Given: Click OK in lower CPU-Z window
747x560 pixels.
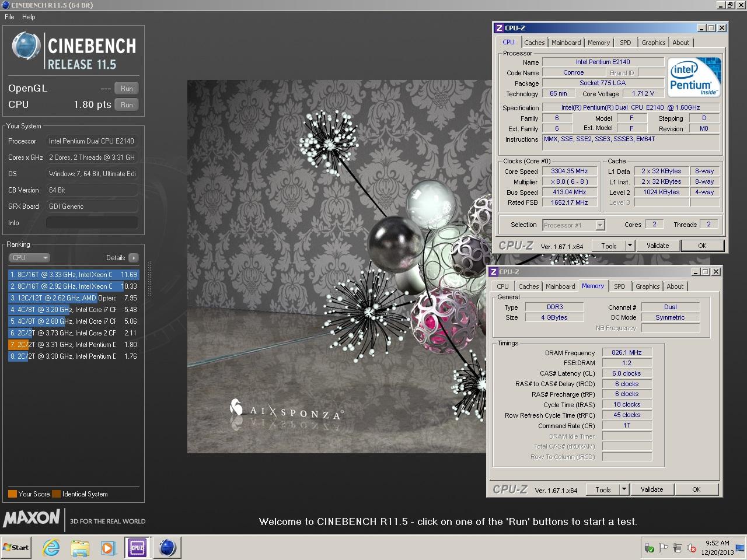Looking at the screenshot, I should tap(696, 490).
